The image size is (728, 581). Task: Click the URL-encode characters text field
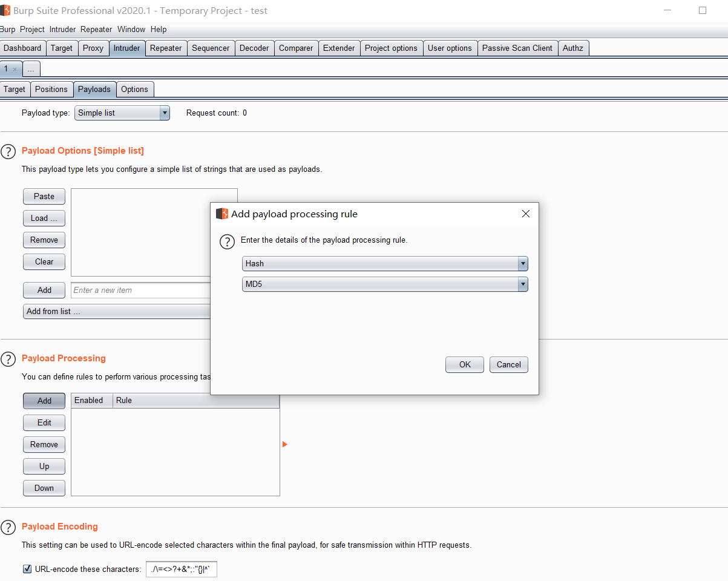click(x=182, y=570)
